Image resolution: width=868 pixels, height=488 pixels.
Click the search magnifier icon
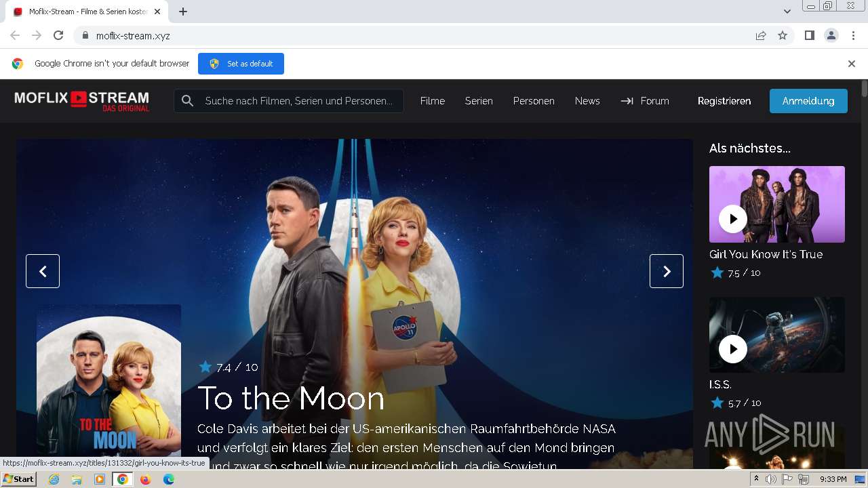187,101
